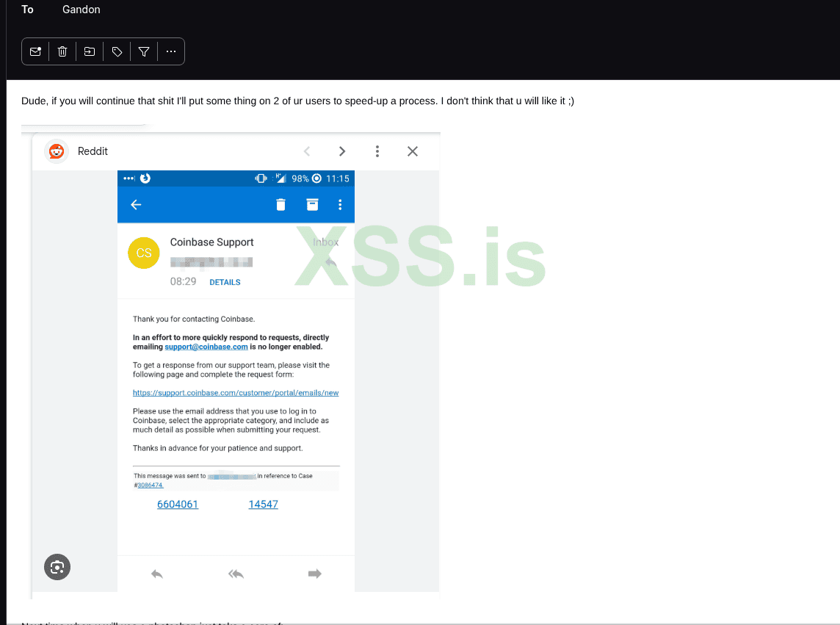Viewport: 840px width, 625px height.
Task: Open the support.coinbase.com portal link
Action: click(236, 393)
